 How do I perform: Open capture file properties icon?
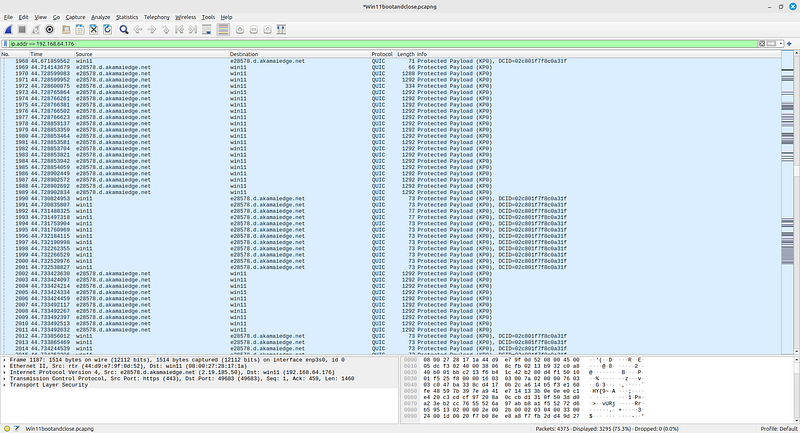point(16,429)
